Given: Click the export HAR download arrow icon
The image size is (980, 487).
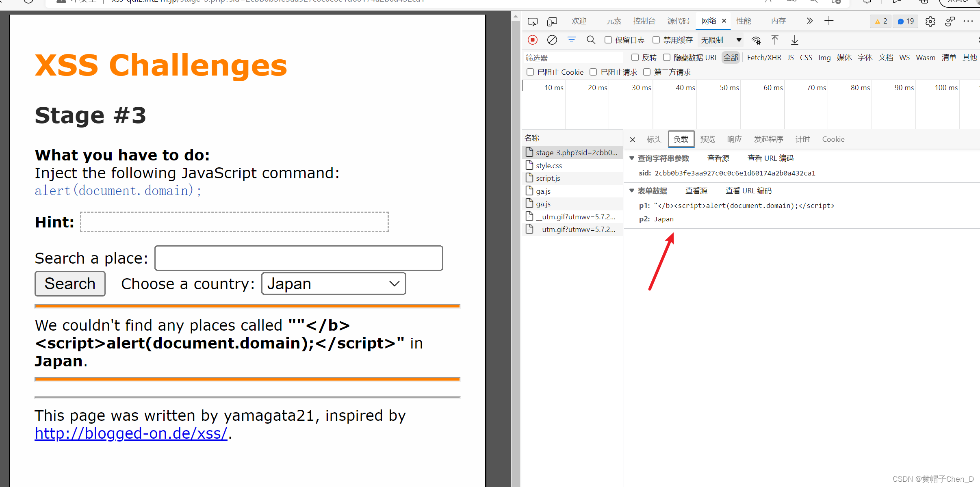Looking at the screenshot, I should (794, 40).
